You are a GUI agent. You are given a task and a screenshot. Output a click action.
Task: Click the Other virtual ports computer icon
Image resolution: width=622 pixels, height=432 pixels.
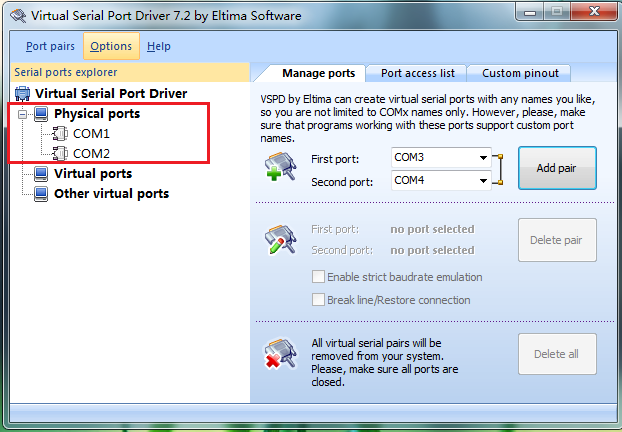[x=41, y=194]
